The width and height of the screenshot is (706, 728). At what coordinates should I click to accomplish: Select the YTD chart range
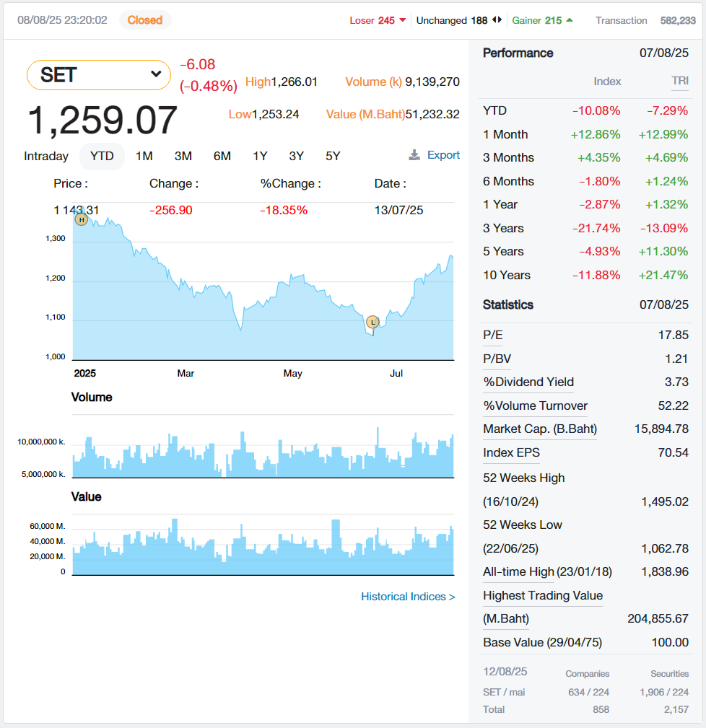coord(102,156)
